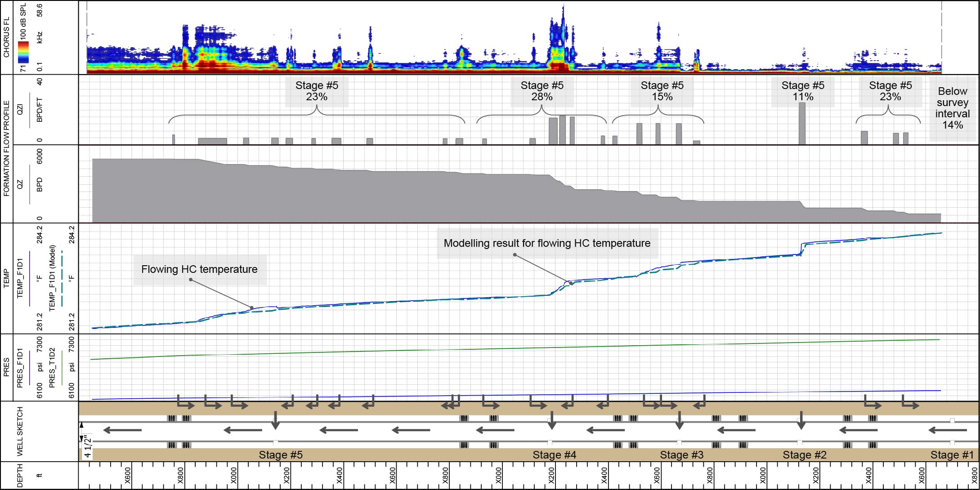This screenshot has height=490, width=980.
Task: Click the Below survey interval 14% box
Action: [952, 108]
